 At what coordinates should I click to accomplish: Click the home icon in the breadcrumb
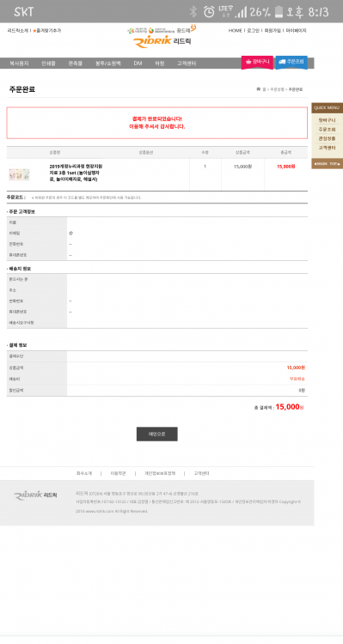[258, 89]
